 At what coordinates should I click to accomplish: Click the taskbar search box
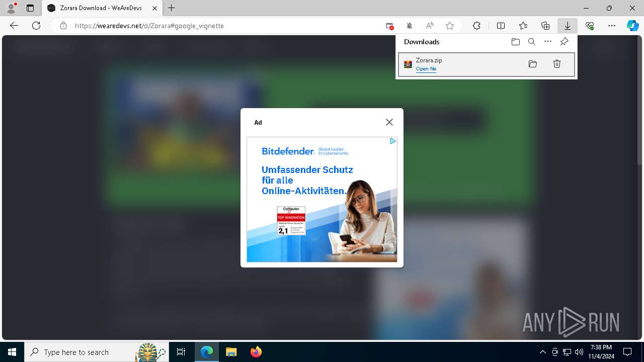coord(97,352)
